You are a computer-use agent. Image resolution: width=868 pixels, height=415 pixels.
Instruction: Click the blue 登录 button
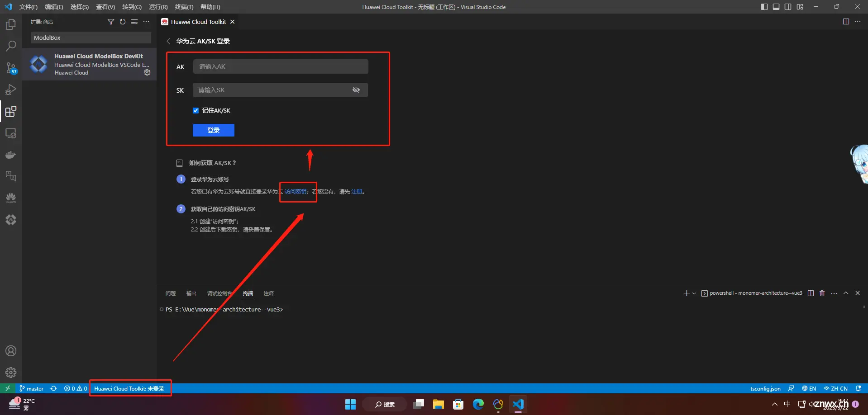tap(214, 130)
